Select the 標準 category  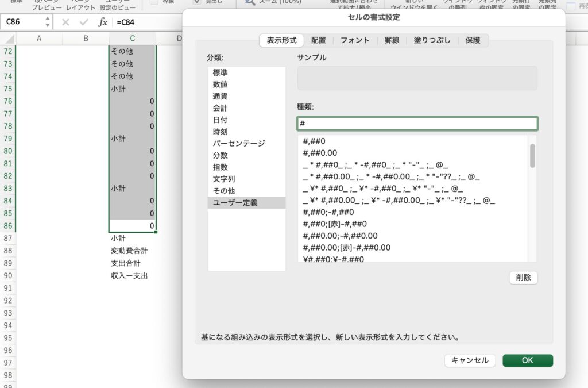pos(220,72)
